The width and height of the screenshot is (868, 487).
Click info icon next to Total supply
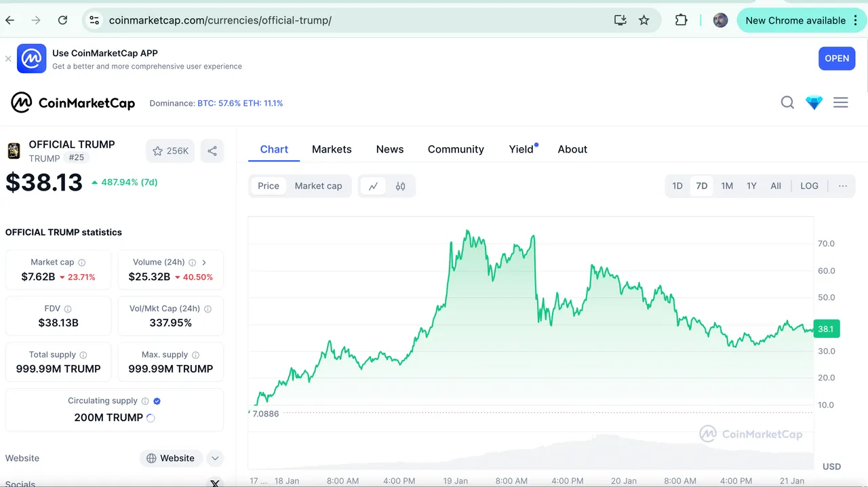[x=83, y=355]
